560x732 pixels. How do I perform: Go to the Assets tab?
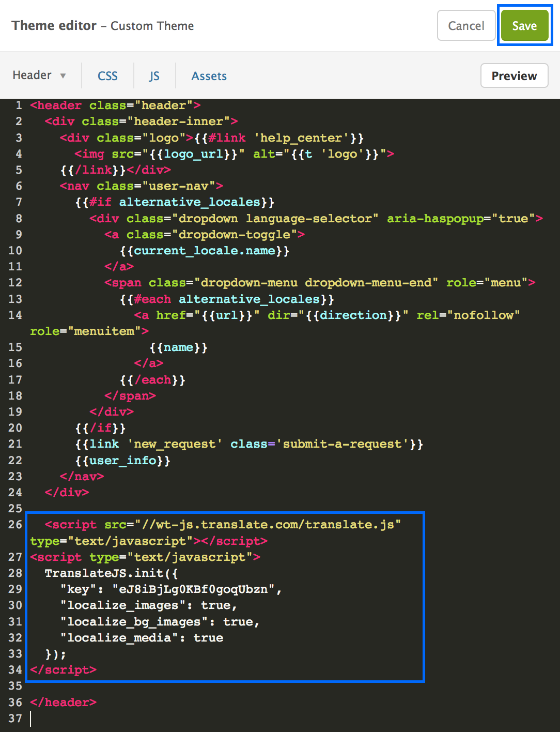(x=209, y=76)
